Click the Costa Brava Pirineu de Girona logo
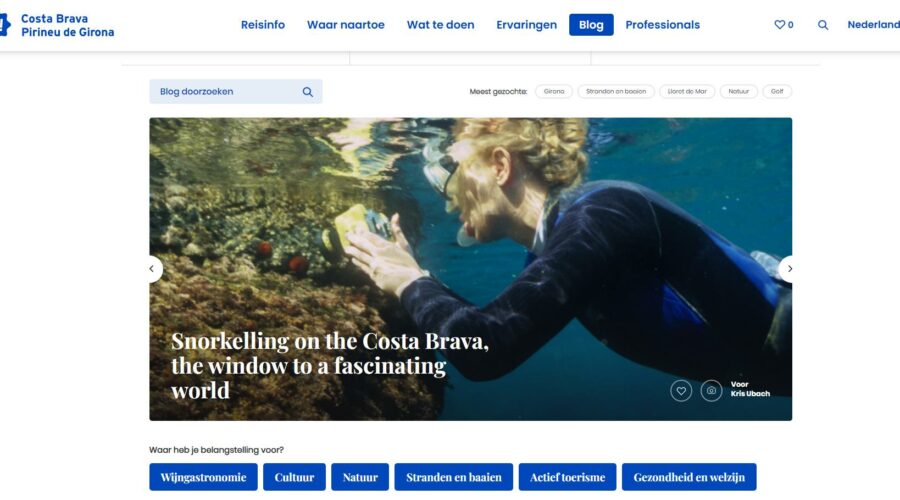The width and height of the screenshot is (900, 500). [57, 25]
